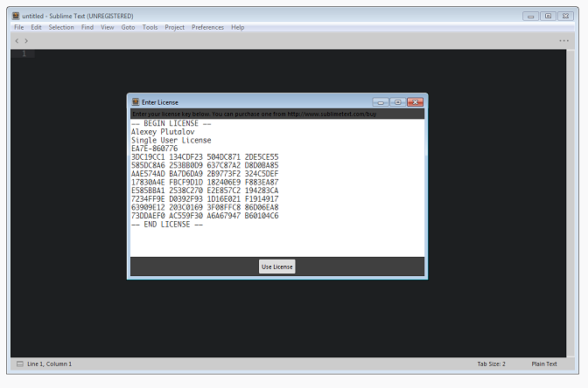Open the Goto menu
This screenshot has width=588, height=388.
coord(128,27)
